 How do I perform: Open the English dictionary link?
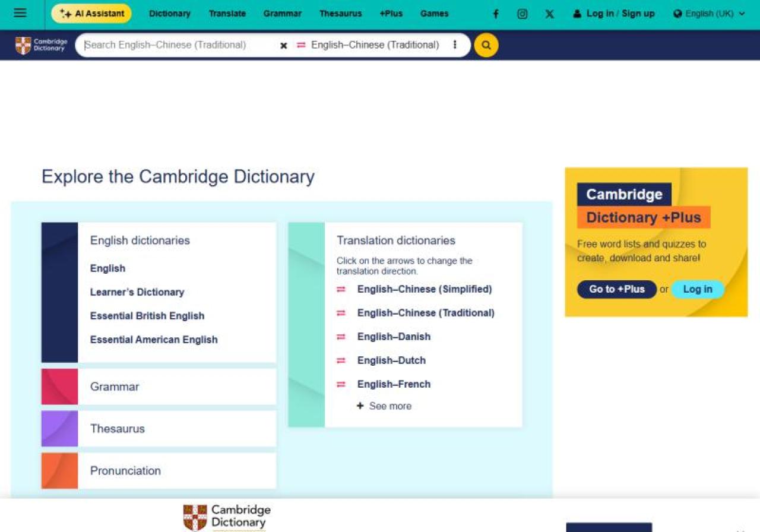click(107, 268)
